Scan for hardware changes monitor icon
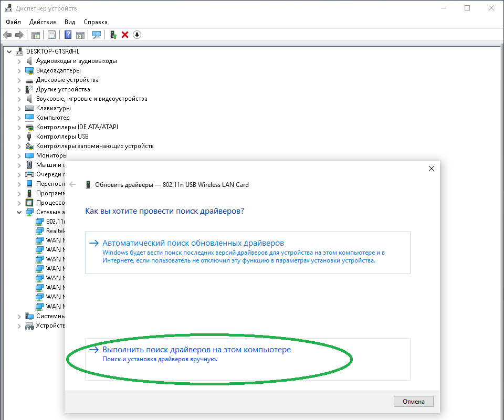504x420 pixels. click(x=97, y=35)
